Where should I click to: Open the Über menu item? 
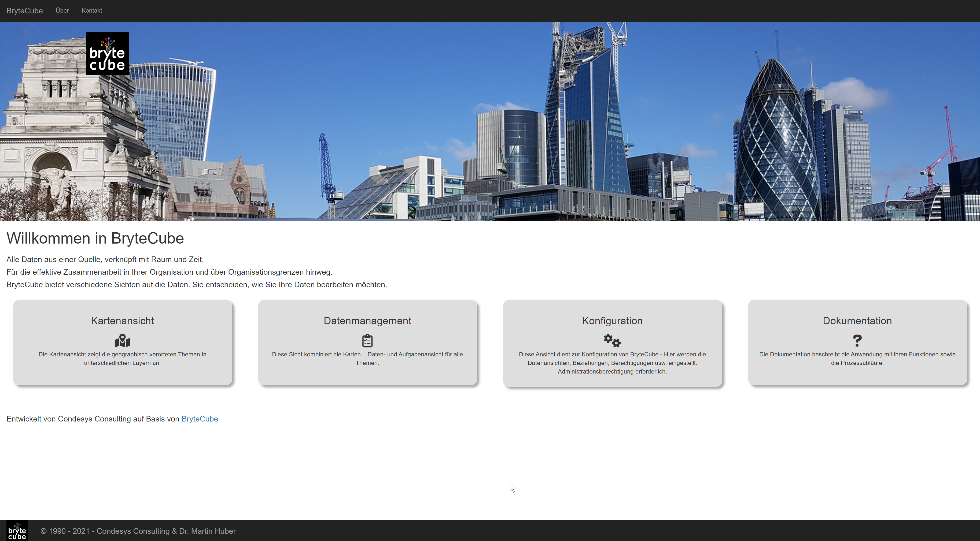point(62,11)
